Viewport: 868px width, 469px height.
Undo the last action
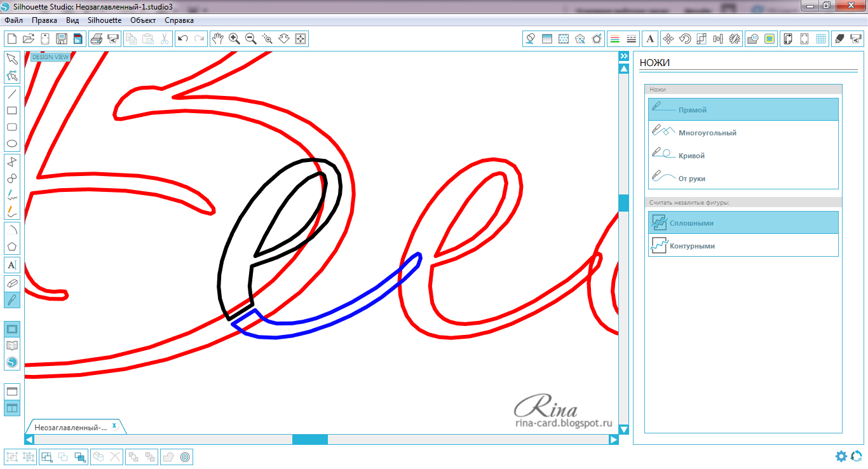coord(183,39)
